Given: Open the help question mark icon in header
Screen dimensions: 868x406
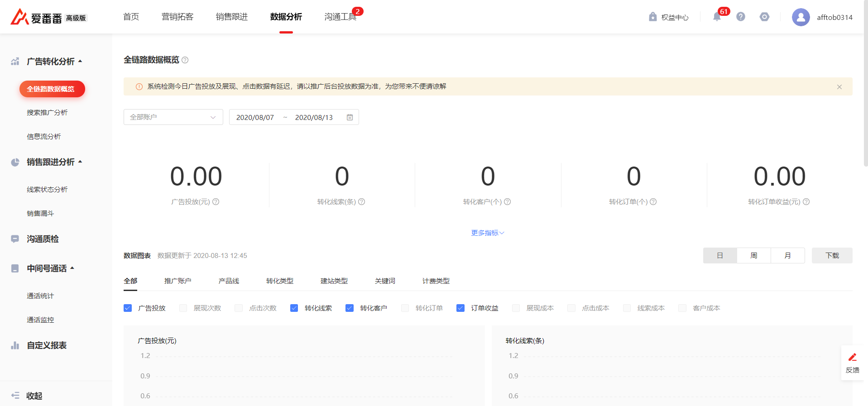Looking at the screenshot, I should [741, 17].
